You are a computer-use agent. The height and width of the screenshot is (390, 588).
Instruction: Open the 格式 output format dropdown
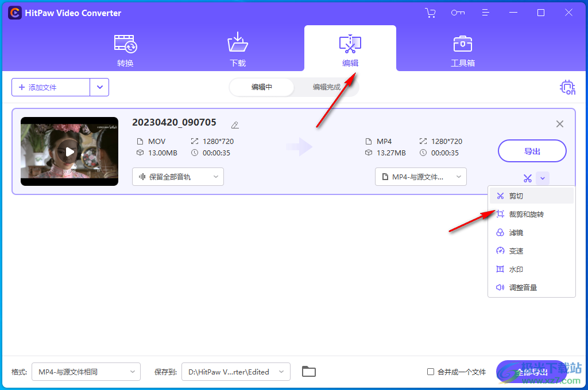tap(86, 372)
